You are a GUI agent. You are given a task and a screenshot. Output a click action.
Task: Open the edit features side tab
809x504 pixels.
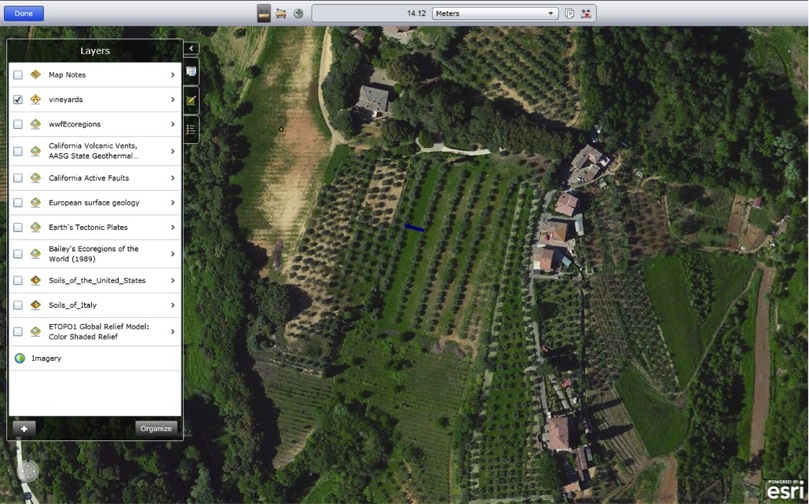point(191,101)
